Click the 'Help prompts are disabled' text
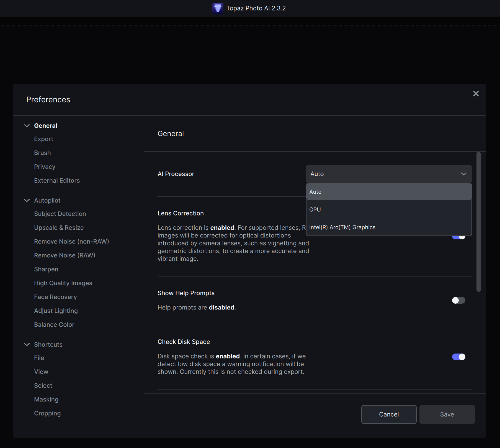The height and width of the screenshot is (448, 500). pyautogui.click(x=197, y=308)
